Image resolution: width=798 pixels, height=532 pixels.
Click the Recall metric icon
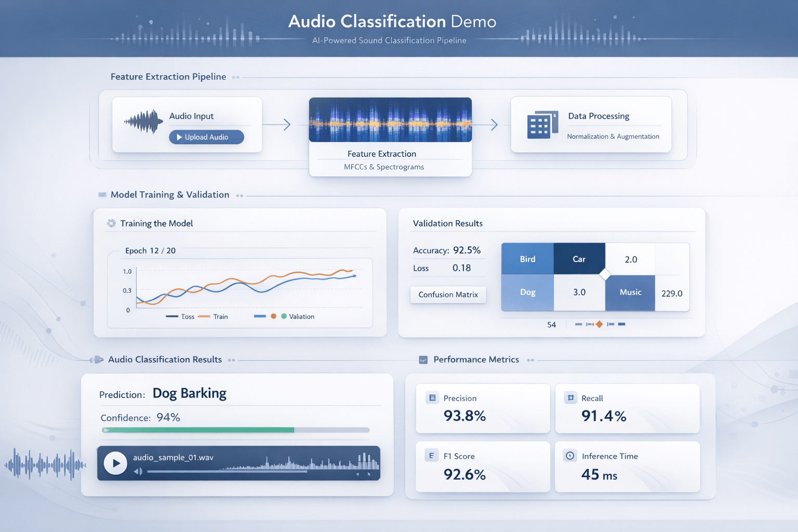[570, 397]
